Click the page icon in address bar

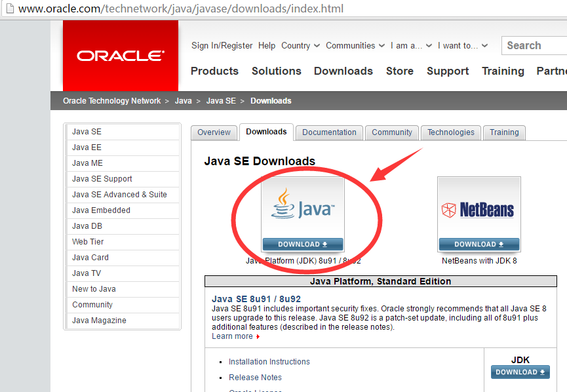pyautogui.click(x=10, y=9)
